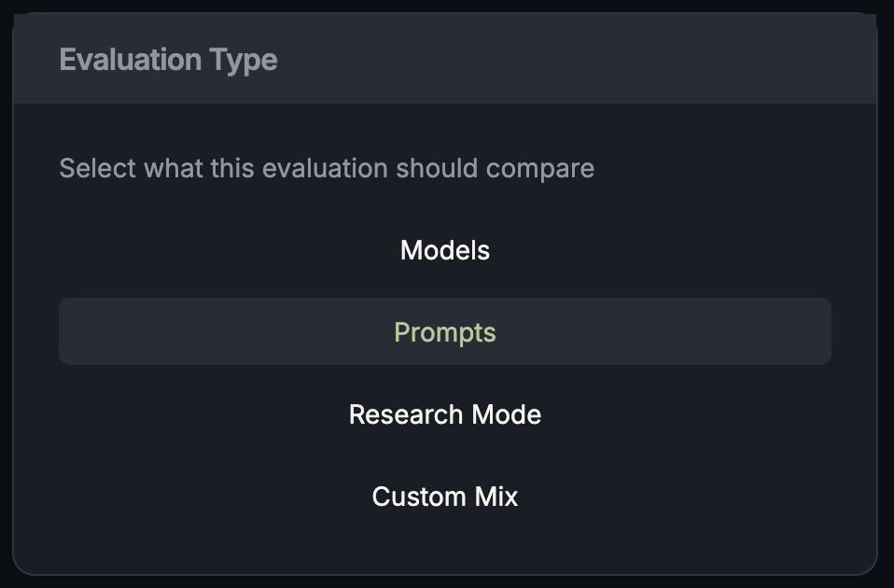Choose Research Mode as the evaluation type
894x588 pixels.
coord(445,414)
